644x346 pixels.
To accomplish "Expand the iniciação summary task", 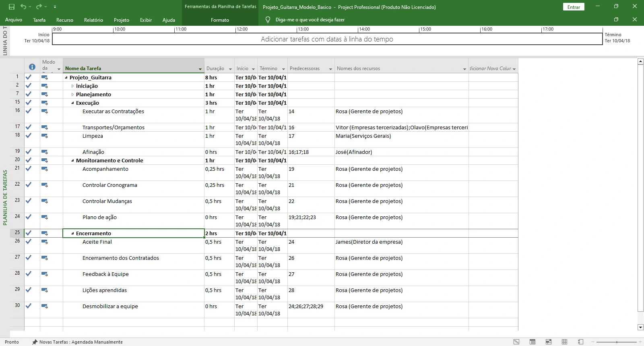I will 72,86.
